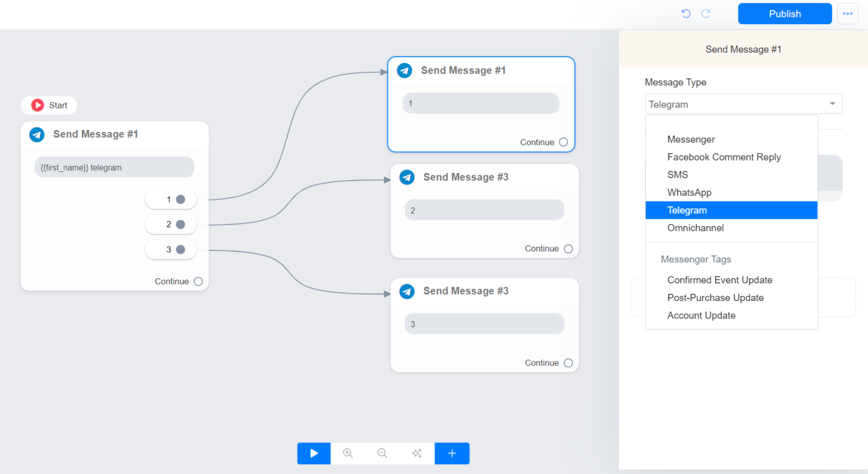Zoom in on the flow canvas
Image resolution: width=868 pixels, height=474 pixels.
[348, 453]
